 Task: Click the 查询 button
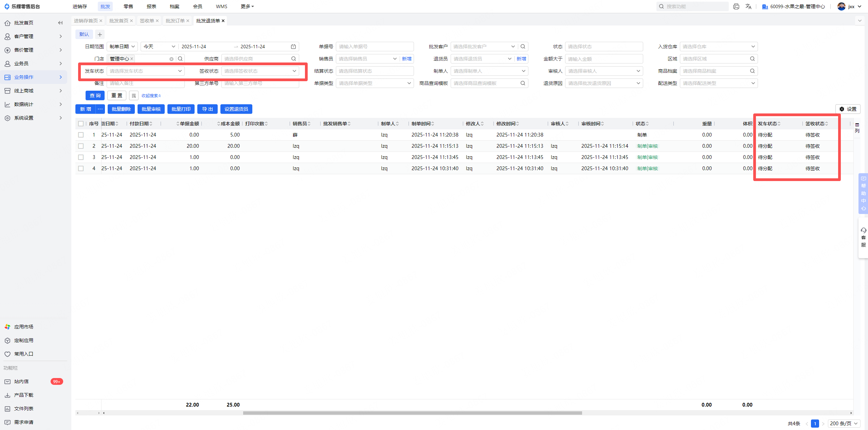point(95,95)
